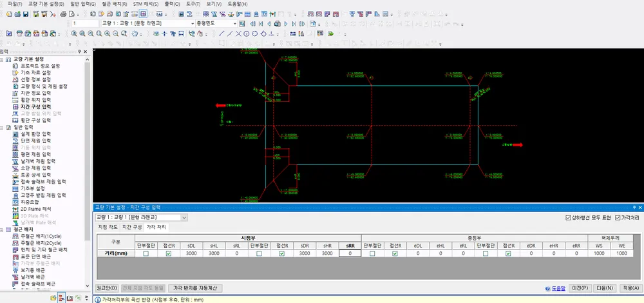Click the input tree vertical scrollbar thumb

tap(87, 152)
